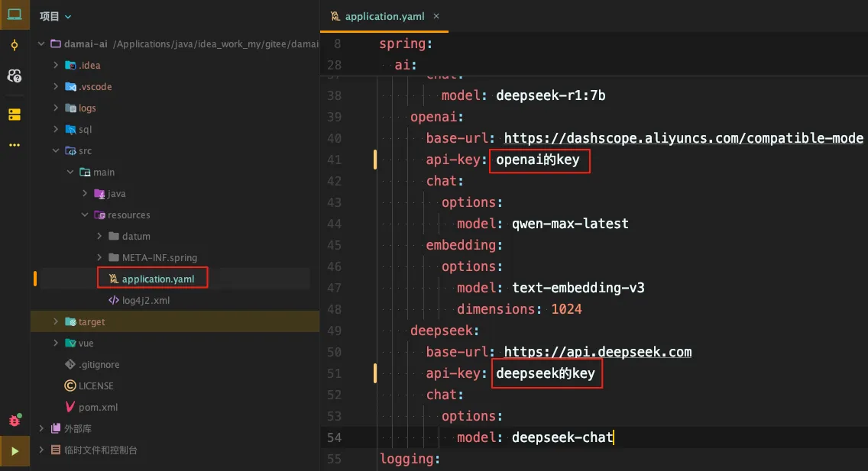Expand the target folder
868x471 pixels.
56,322
